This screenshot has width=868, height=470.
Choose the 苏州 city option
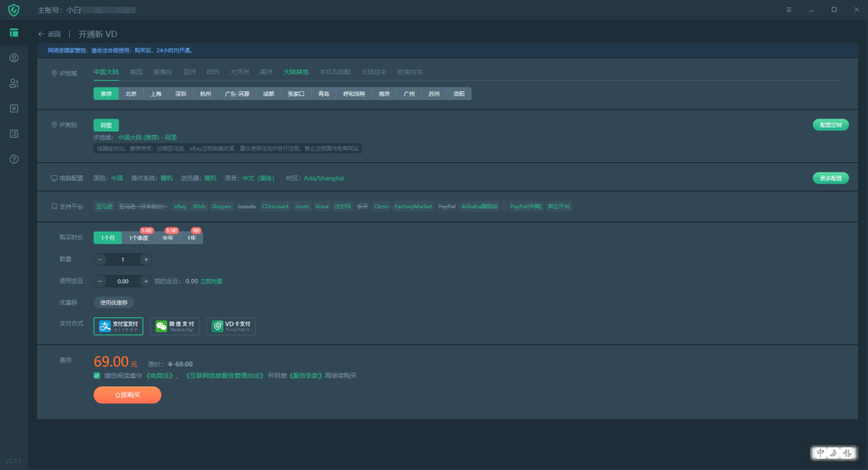pos(434,94)
